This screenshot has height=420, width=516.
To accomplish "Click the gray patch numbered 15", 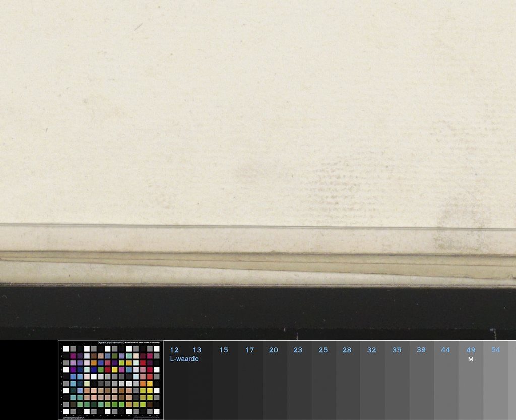I will [x=224, y=383].
